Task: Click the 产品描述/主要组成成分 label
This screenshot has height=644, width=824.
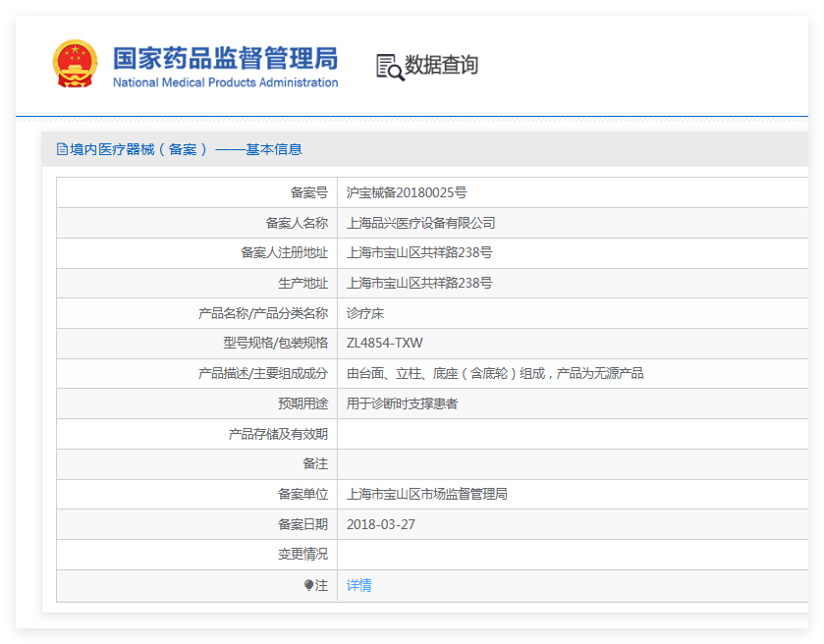Action: click(x=263, y=373)
